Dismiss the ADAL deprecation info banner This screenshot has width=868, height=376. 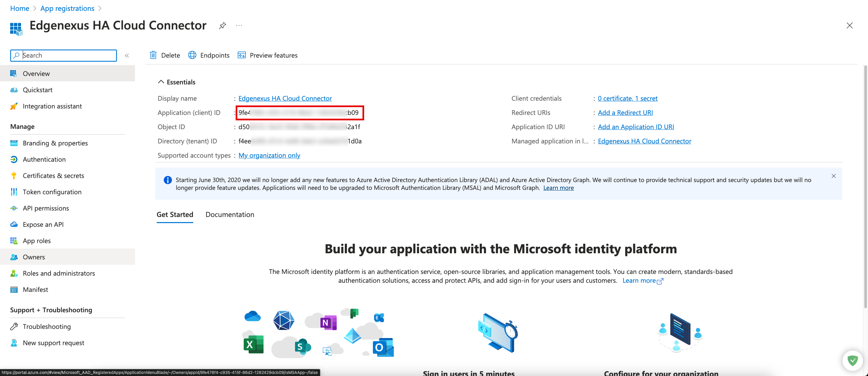pos(834,176)
